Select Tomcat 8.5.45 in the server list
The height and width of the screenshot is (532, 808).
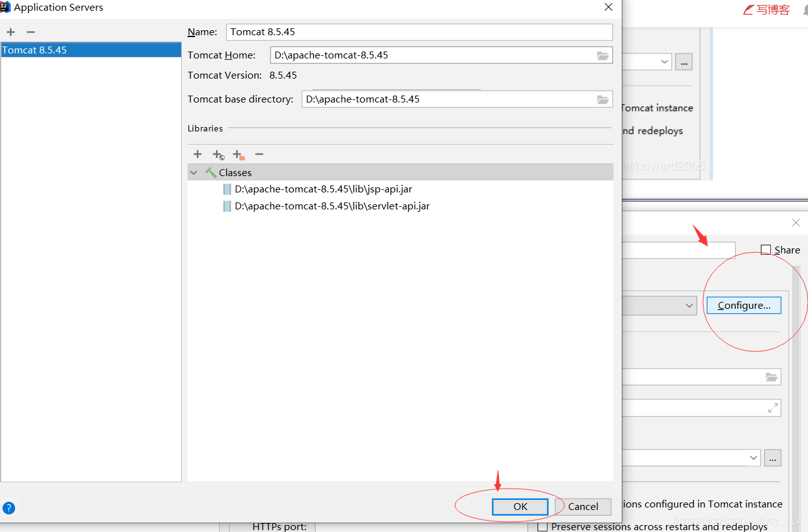91,50
